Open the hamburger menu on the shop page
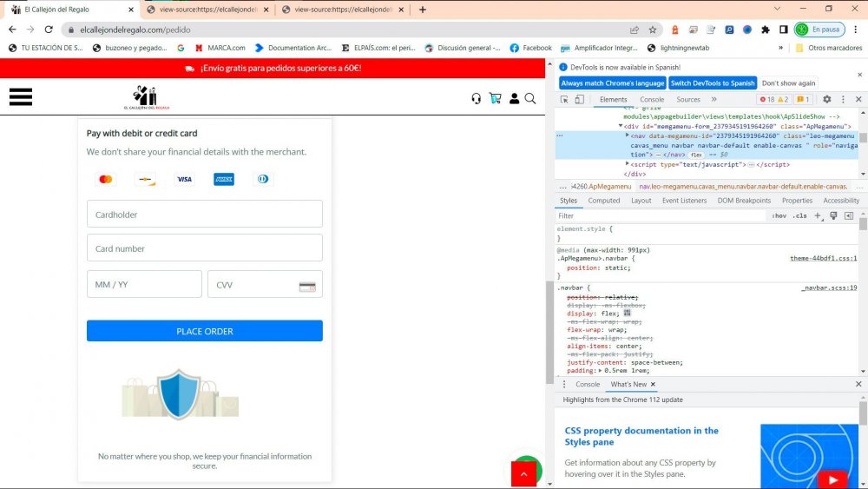Image resolution: width=868 pixels, height=489 pixels. point(21,97)
